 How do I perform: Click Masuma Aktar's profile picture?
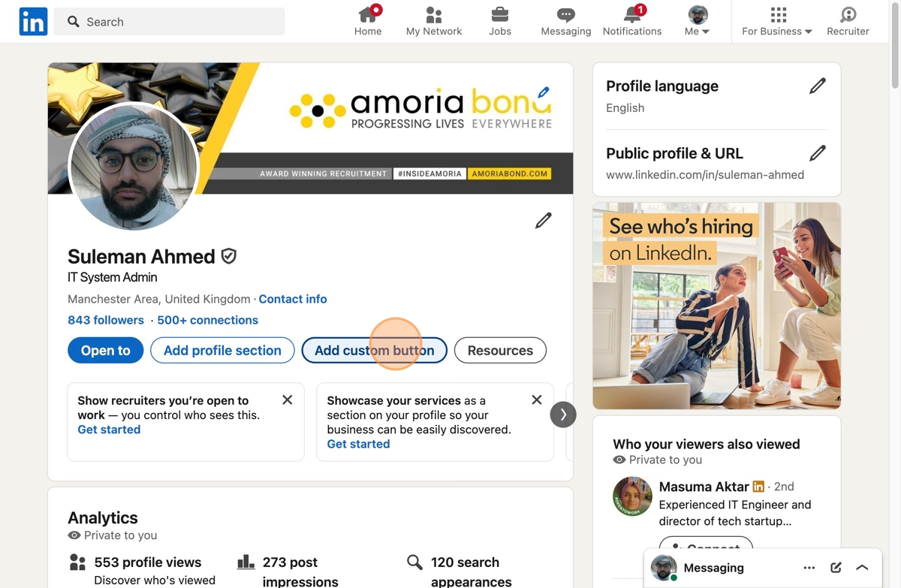pyautogui.click(x=632, y=496)
